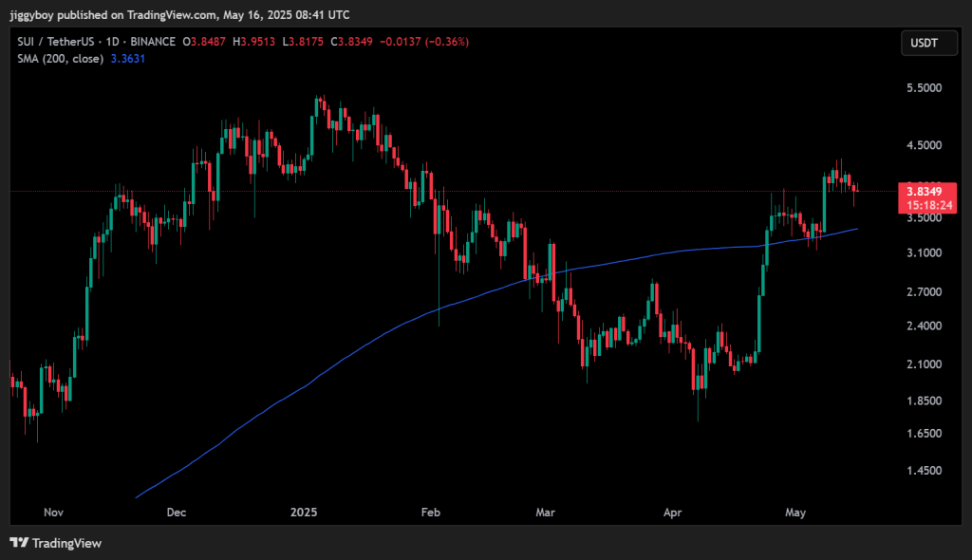The width and height of the screenshot is (972, 560).
Task: Click the Apr time axis label
Action: tap(672, 513)
